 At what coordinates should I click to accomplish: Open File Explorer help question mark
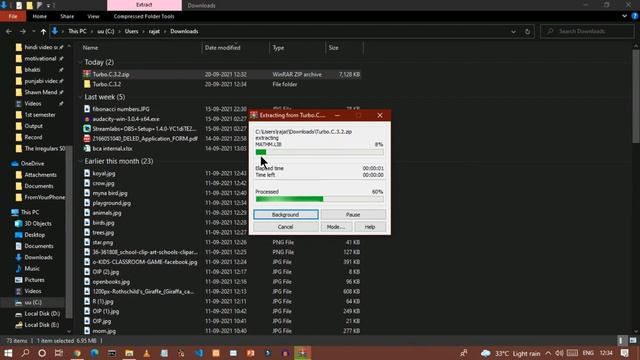[635, 16]
